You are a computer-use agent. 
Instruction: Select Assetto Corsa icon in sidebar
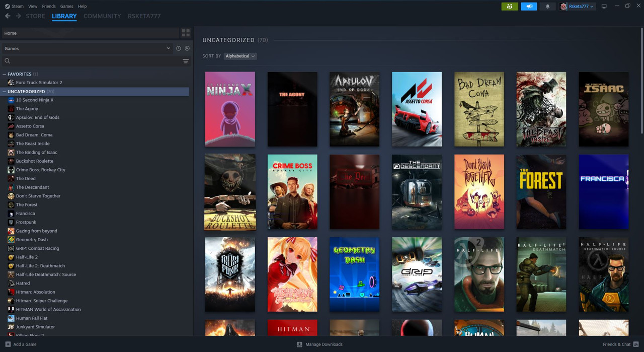11,126
